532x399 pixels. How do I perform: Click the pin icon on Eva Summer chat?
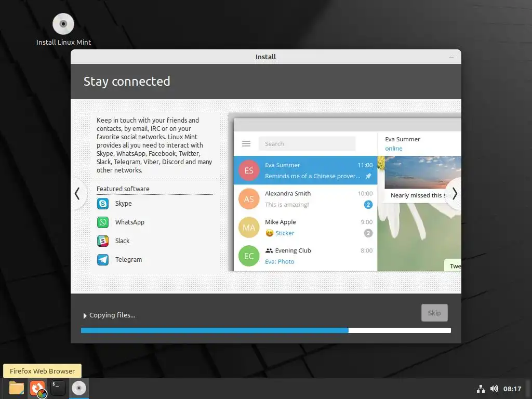[x=368, y=176]
